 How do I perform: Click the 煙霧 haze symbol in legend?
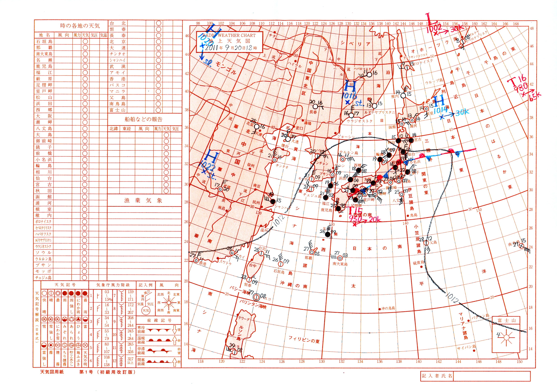[58, 345]
